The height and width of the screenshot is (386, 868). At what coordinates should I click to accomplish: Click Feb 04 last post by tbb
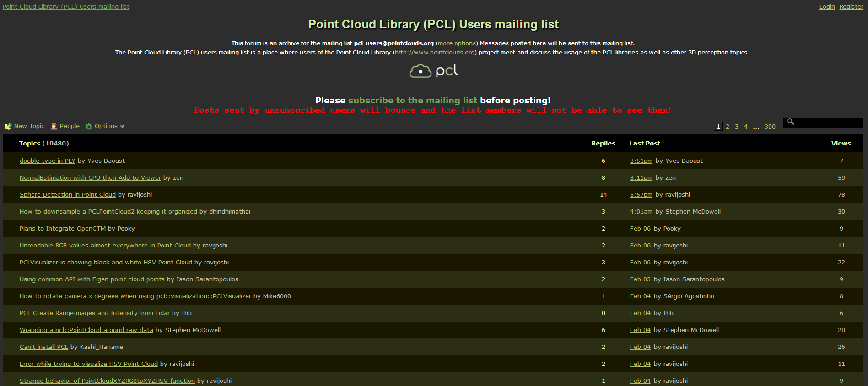pos(640,313)
